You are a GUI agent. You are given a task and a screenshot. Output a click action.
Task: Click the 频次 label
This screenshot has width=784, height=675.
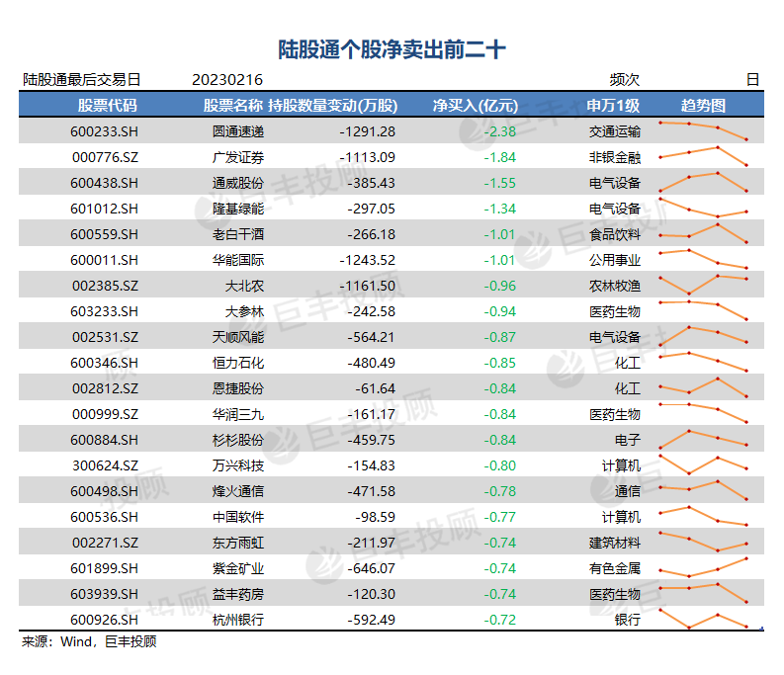click(x=625, y=80)
